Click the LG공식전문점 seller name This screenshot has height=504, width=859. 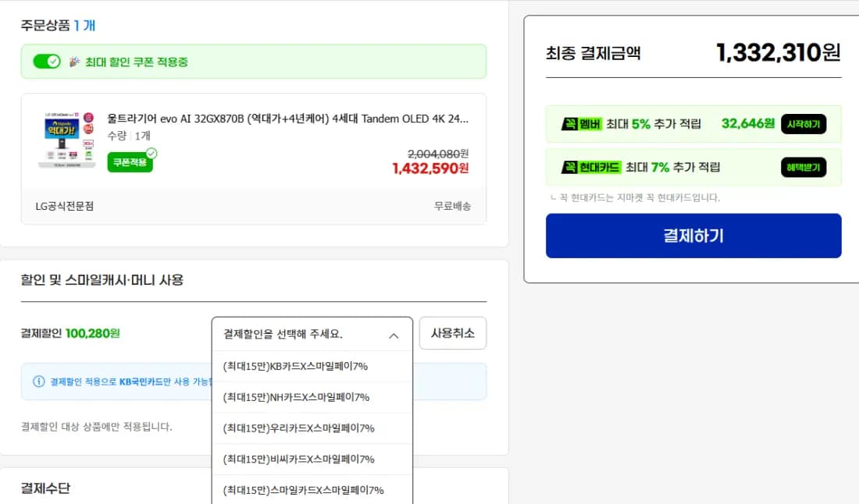pyautogui.click(x=65, y=206)
